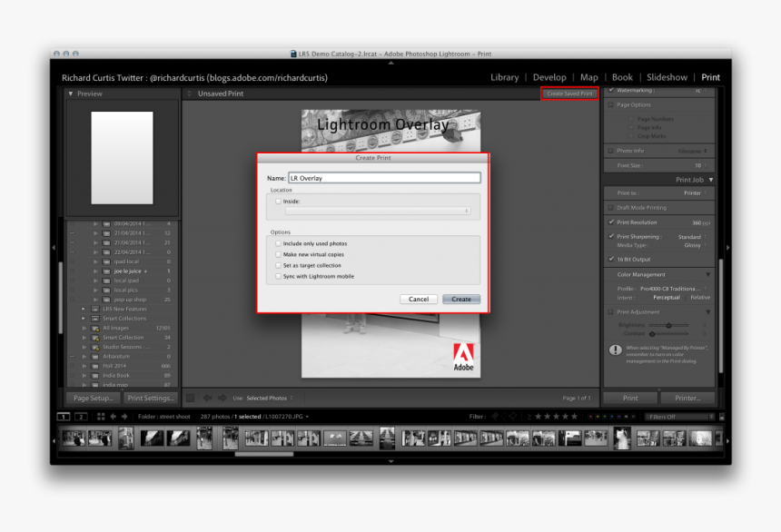Click the Studio Sessions collection icon
The width and height of the screenshot is (781, 532).
pyautogui.click(x=95, y=347)
